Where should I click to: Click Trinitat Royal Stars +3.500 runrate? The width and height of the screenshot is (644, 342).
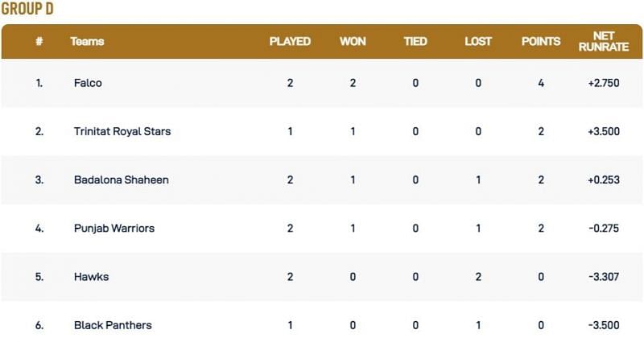pyautogui.click(x=604, y=131)
